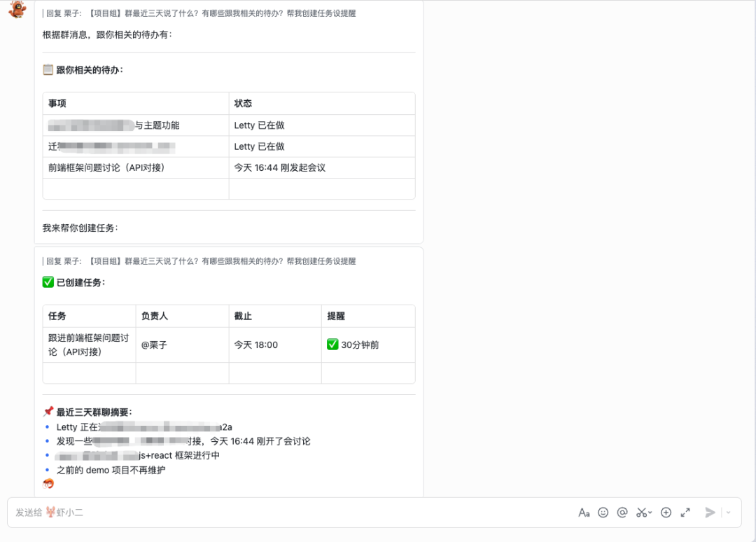Screen dimensions: 756x542
Task: Click the message input field
Action: (280, 512)
